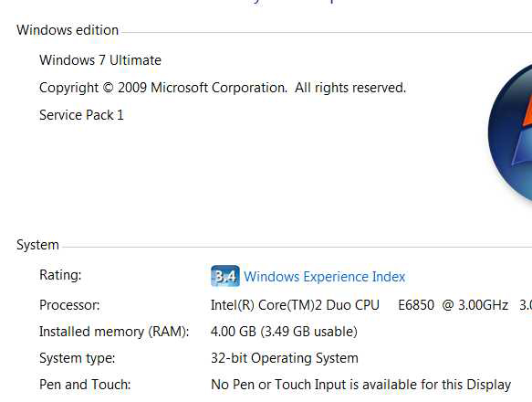Click the 3.4 rating score badge

click(x=225, y=276)
